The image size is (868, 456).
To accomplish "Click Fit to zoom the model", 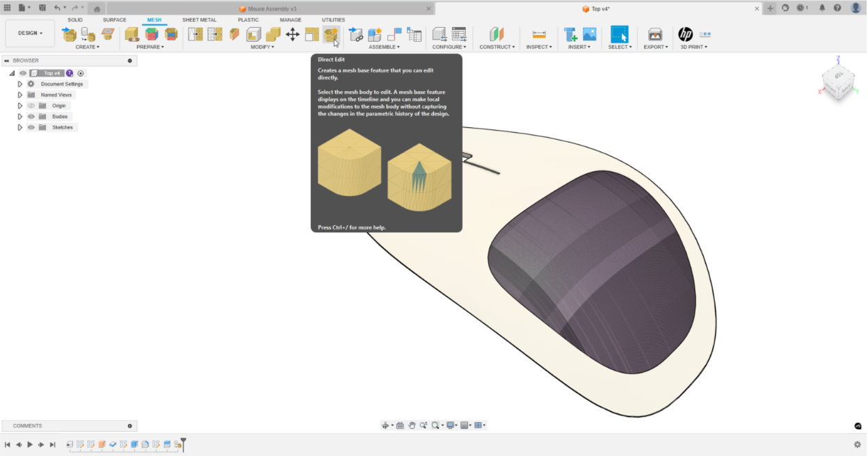I will [x=435, y=425].
